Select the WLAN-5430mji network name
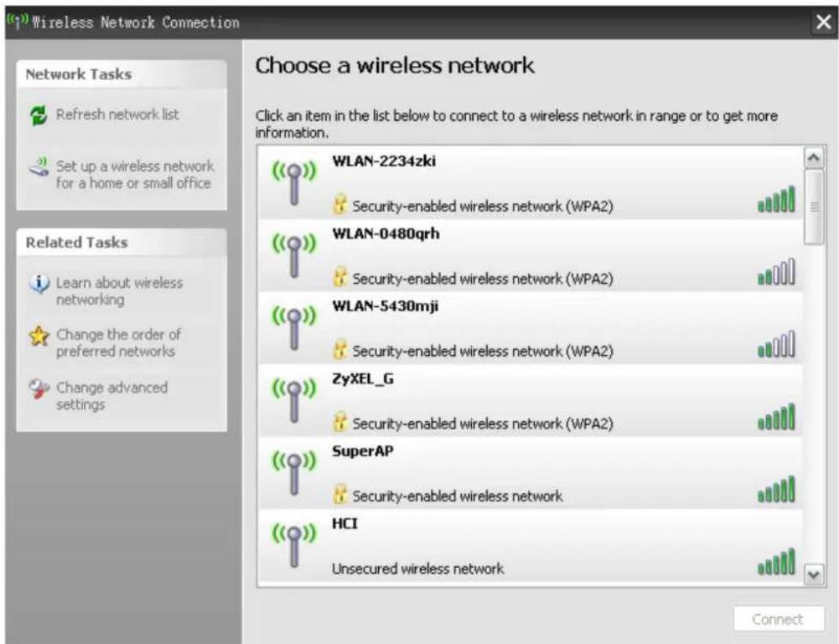 tap(385, 307)
